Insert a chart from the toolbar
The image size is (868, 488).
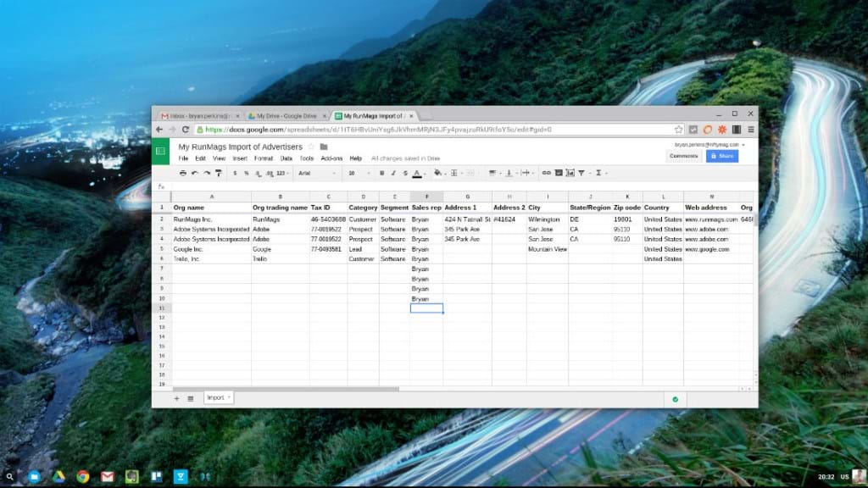coord(570,173)
